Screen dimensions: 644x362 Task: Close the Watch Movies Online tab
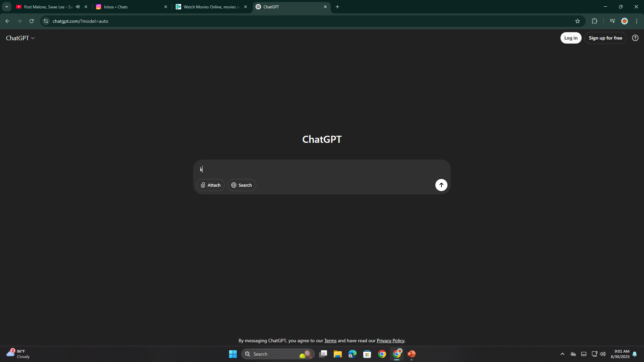[x=245, y=7]
